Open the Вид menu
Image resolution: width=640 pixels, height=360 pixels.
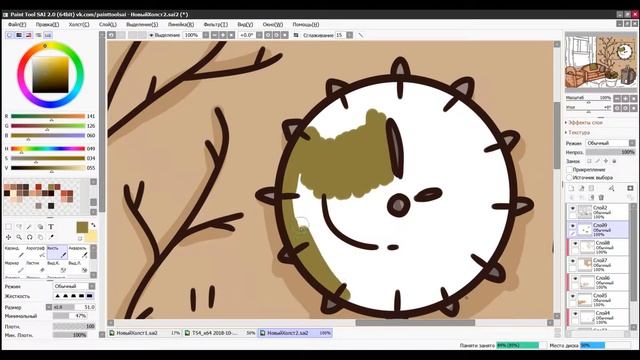tap(245, 24)
